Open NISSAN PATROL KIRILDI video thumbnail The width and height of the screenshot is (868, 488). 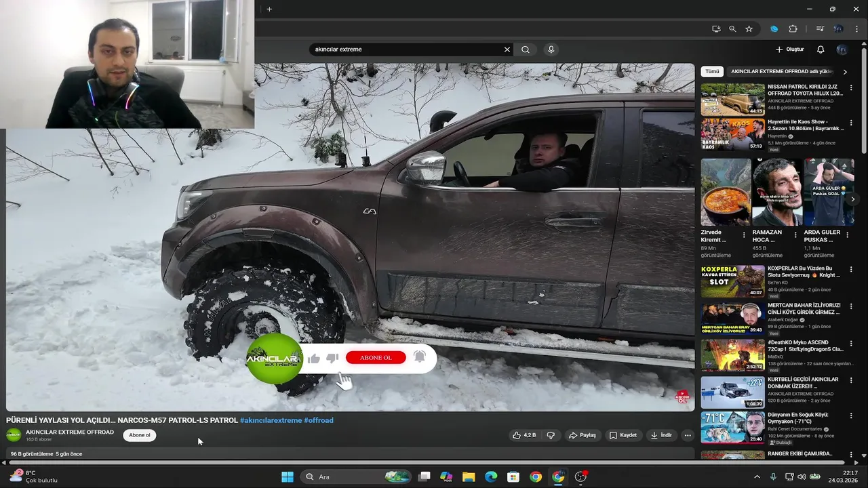[732, 99]
